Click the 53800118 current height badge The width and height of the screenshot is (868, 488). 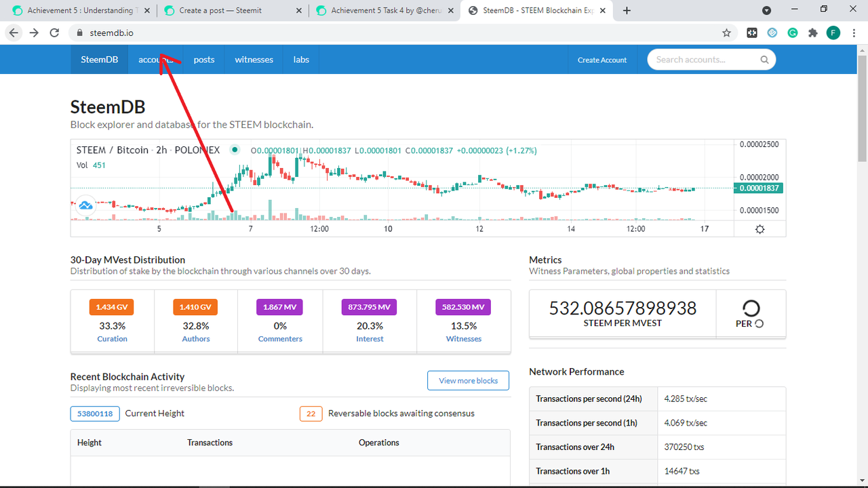[x=95, y=413]
